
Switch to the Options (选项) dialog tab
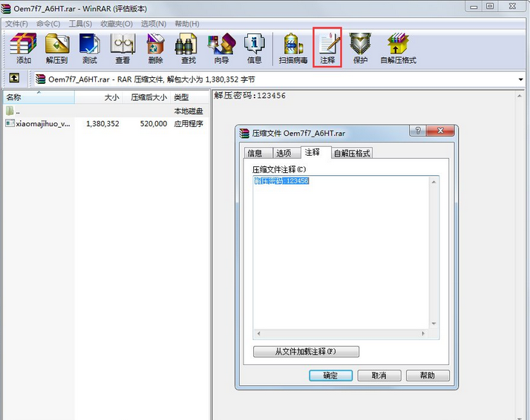[x=284, y=153]
